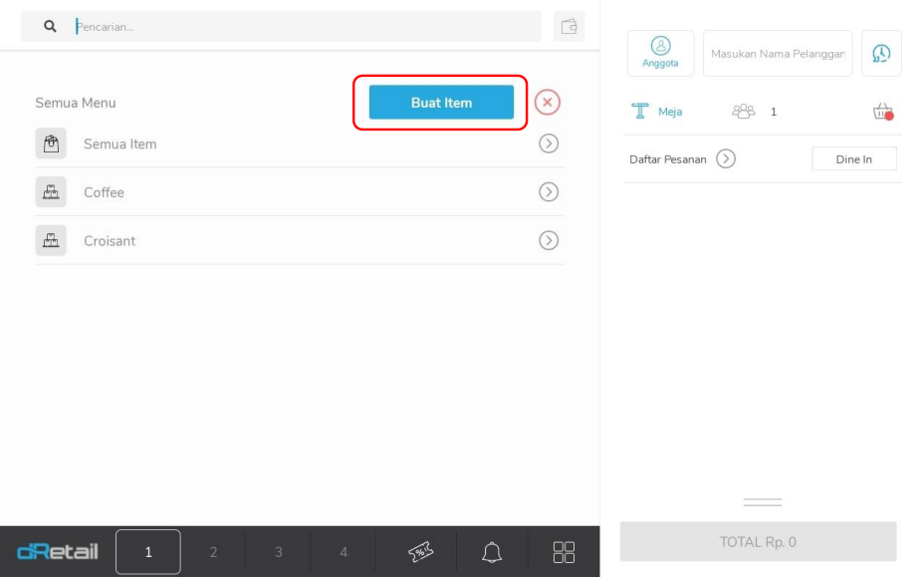
Task: Click the wallet icon beside search bar
Action: (569, 27)
